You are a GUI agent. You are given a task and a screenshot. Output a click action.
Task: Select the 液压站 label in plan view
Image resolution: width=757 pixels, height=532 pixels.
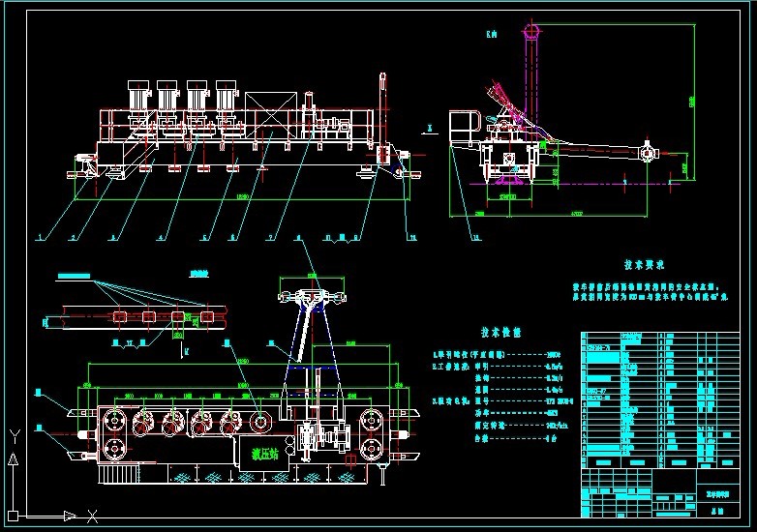pos(264,454)
